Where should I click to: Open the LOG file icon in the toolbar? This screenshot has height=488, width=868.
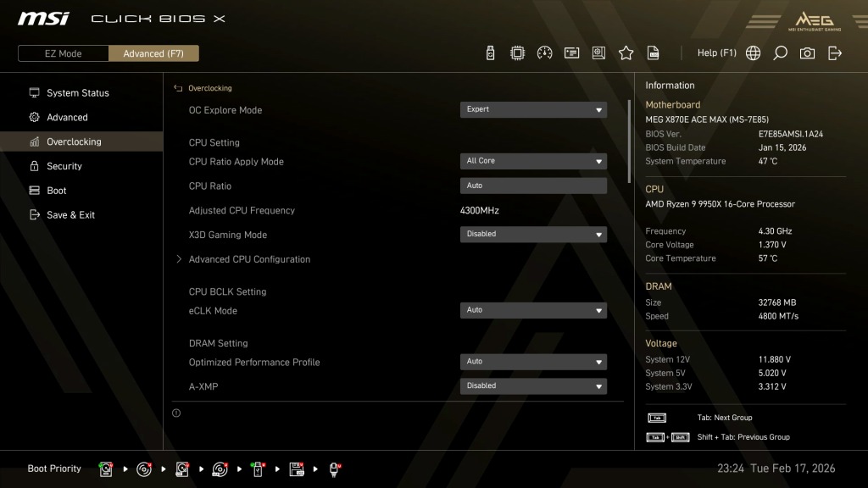click(653, 53)
